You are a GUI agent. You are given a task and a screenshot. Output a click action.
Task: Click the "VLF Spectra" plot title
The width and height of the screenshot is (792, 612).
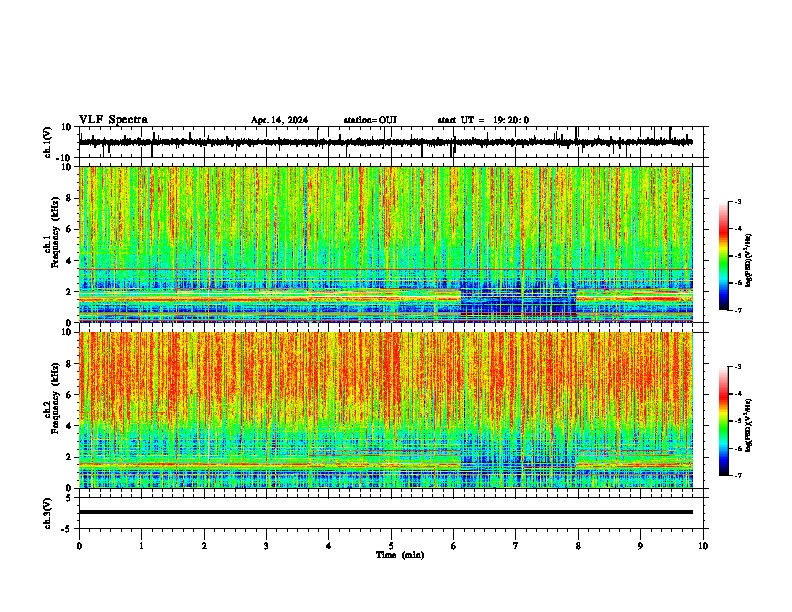[113, 120]
